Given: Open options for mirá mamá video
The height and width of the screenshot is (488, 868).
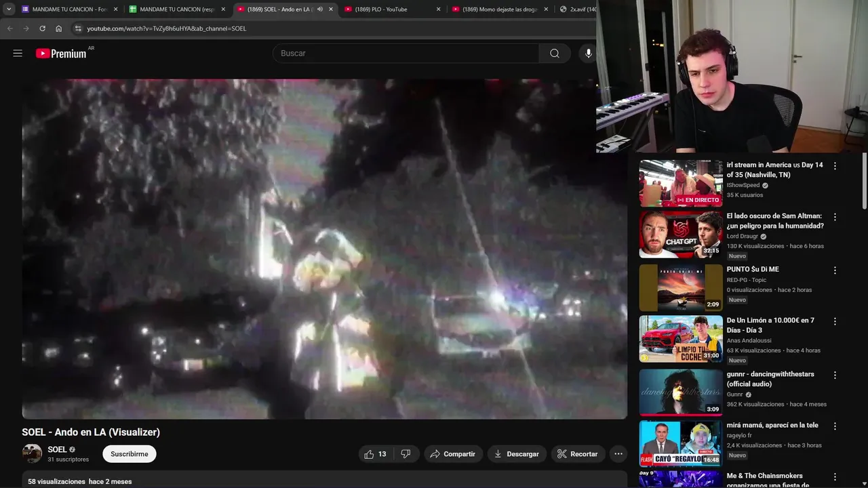Looking at the screenshot, I should tap(835, 426).
